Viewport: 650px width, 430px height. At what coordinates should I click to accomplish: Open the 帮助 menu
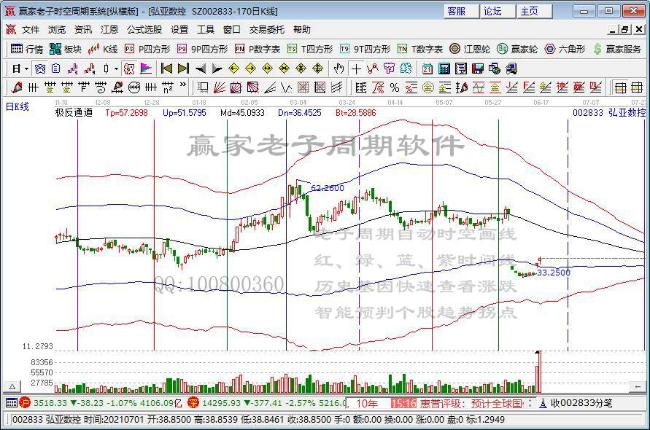click(x=302, y=29)
